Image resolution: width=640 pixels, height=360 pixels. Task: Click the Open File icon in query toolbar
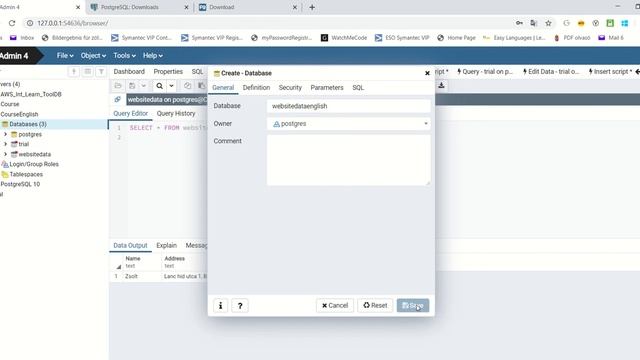click(x=118, y=86)
